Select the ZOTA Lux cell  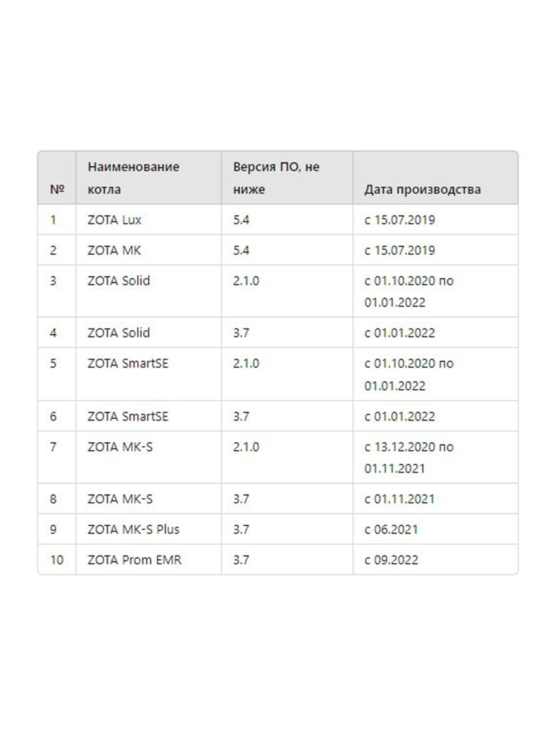point(148,219)
